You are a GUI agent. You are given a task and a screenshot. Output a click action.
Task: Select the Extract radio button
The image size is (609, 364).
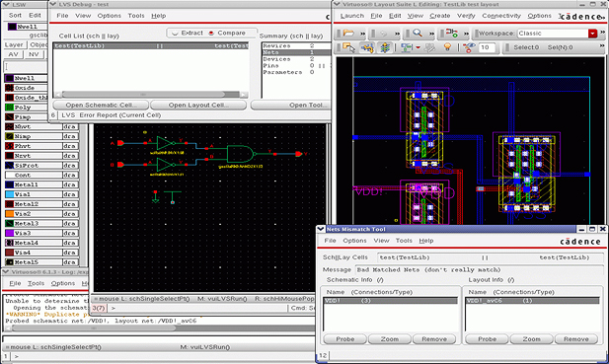175,33
